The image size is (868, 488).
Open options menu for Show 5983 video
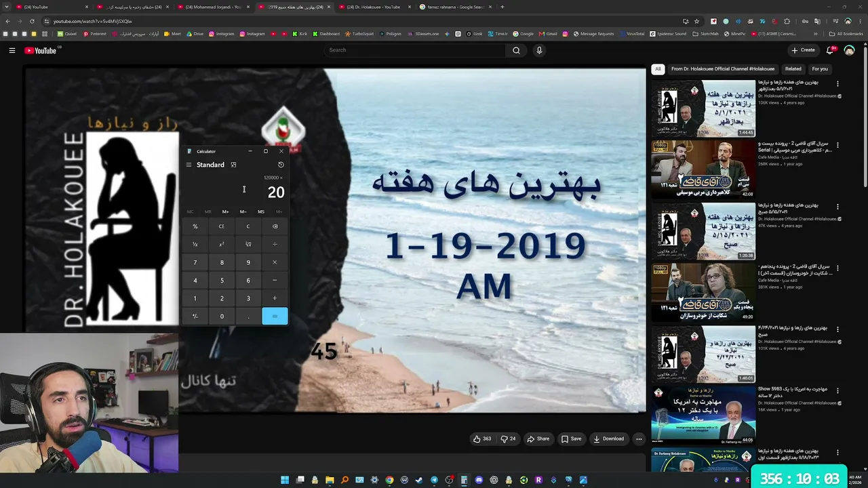[x=837, y=391]
